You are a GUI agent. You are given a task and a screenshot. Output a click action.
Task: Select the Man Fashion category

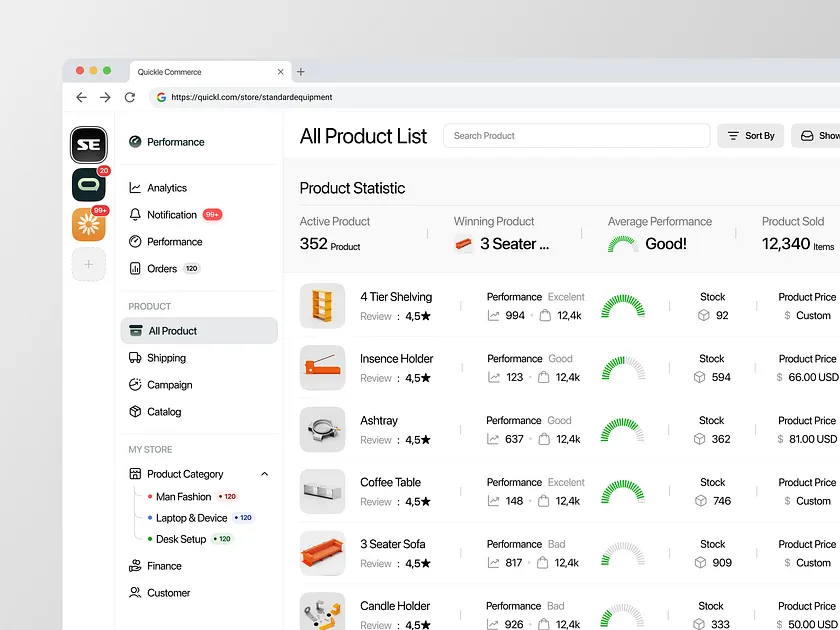pyautogui.click(x=183, y=496)
